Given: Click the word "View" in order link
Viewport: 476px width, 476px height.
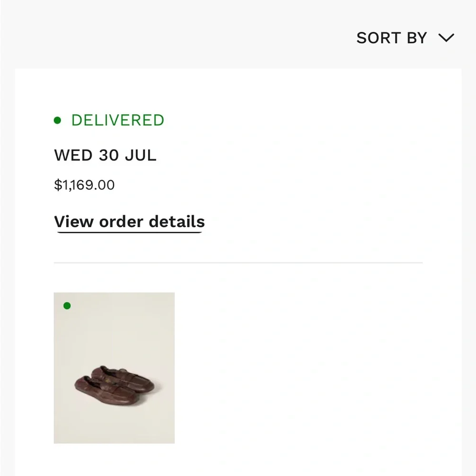Looking at the screenshot, I should coord(73,222).
